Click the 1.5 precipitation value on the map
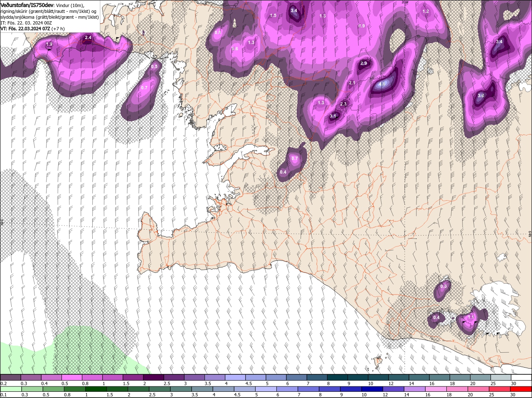532x398 pixels. 273,15
